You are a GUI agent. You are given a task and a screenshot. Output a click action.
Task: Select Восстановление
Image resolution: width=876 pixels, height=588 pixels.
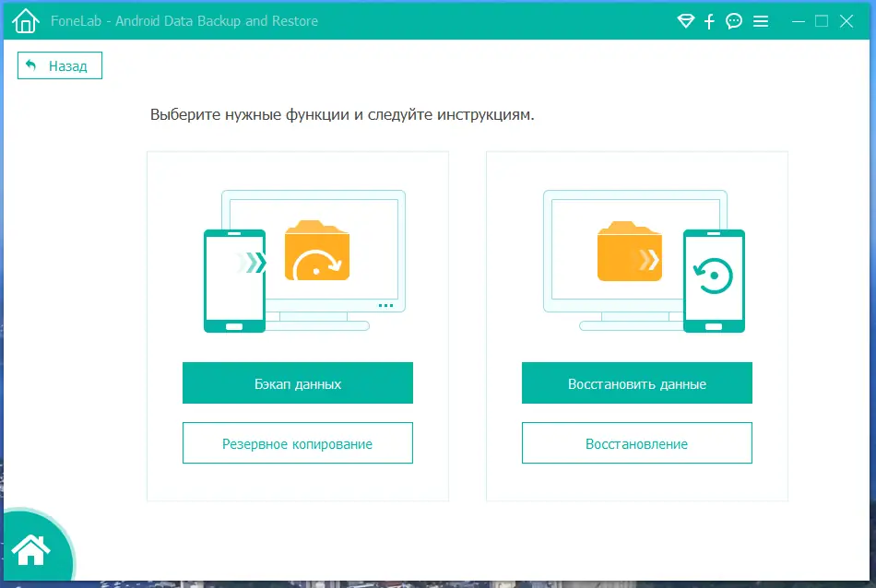click(636, 443)
